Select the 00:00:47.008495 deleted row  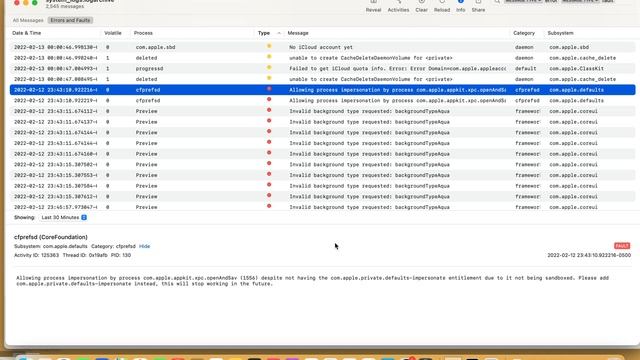tap(322, 79)
